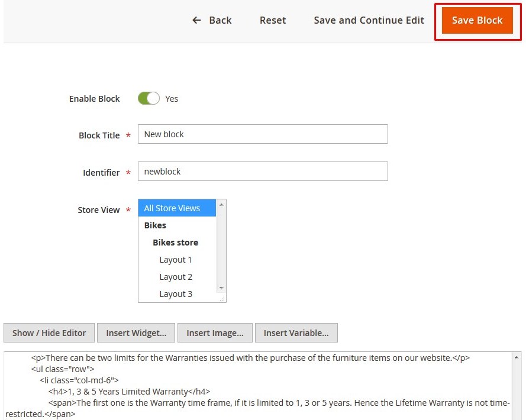Screen dimensions: 526x420
Task: Select Layout 1 store view
Action: pos(177,260)
